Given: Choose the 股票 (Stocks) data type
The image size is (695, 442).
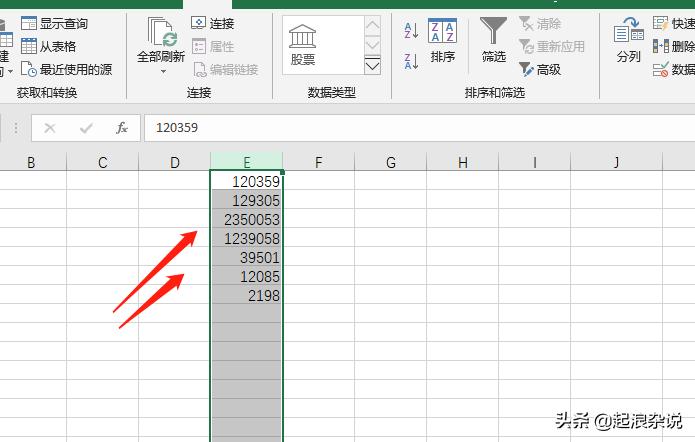Looking at the screenshot, I should click(302, 45).
